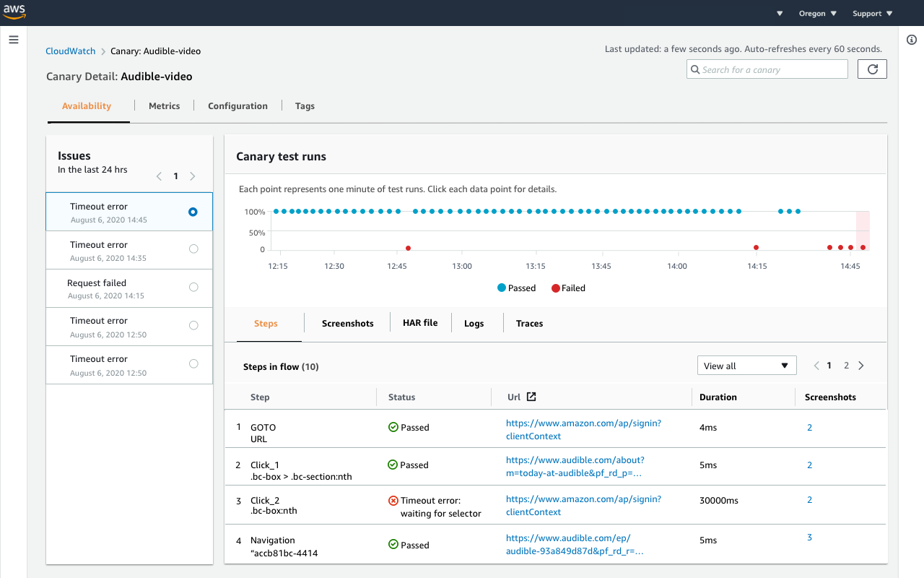924x578 pixels.
Task: Click the failed data point at 14:15
Action: tap(756, 247)
